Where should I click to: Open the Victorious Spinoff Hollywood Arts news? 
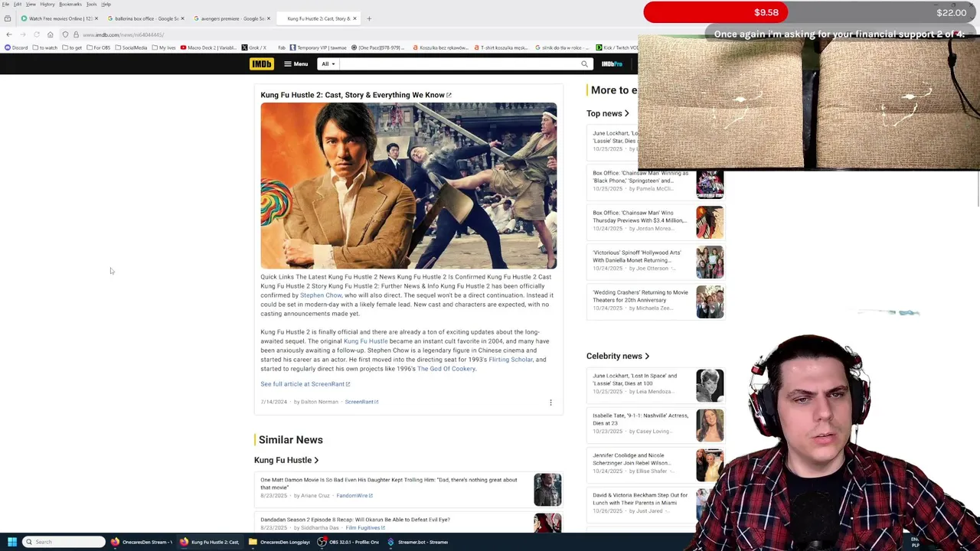point(637,256)
